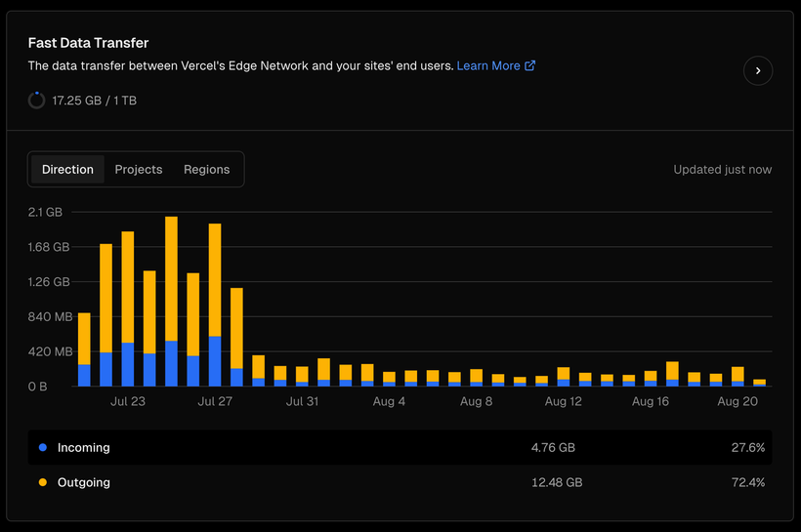Click the first bar on the chart
The width and height of the screenshot is (801, 532).
[84, 349]
